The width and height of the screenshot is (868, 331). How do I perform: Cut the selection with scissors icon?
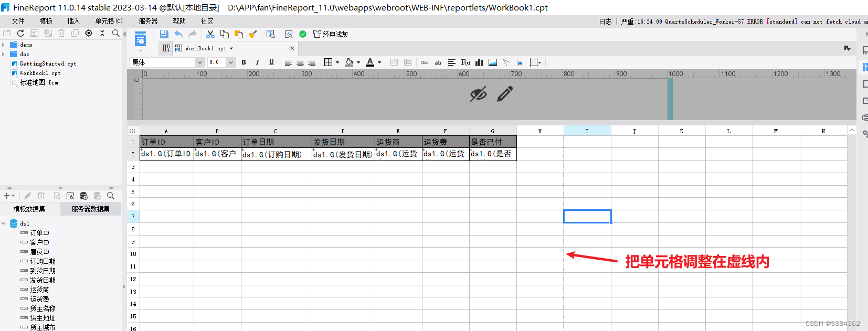pos(210,34)
